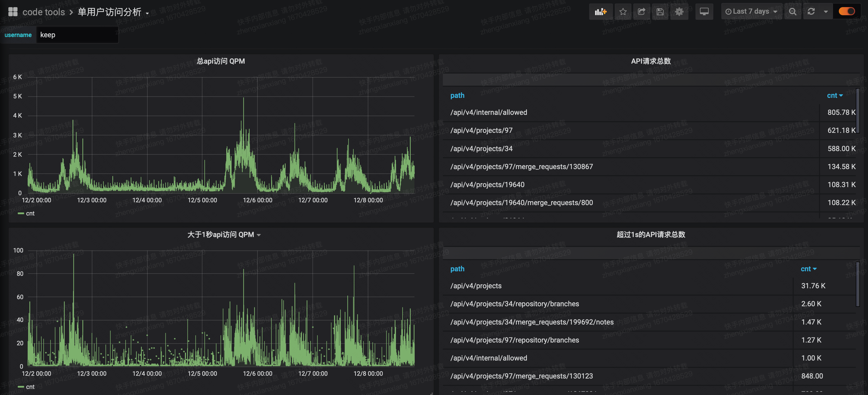Click scrollbar of API请求总数 table
Viewport: 868px width, 395px height.
tap(858, 111)
